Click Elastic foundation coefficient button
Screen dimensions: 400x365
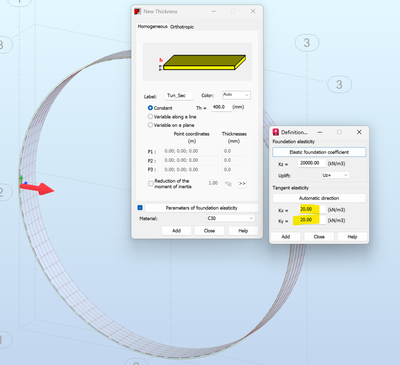(x=319, y=152)
